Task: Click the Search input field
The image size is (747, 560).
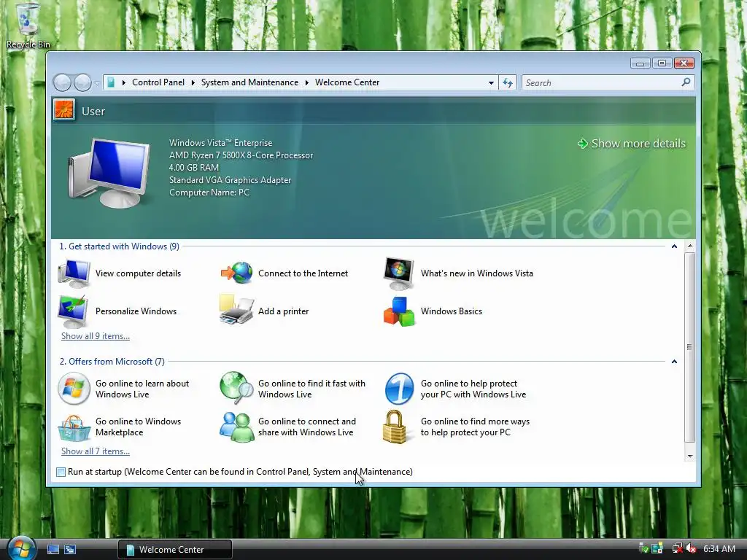Action: pos(602,83)
